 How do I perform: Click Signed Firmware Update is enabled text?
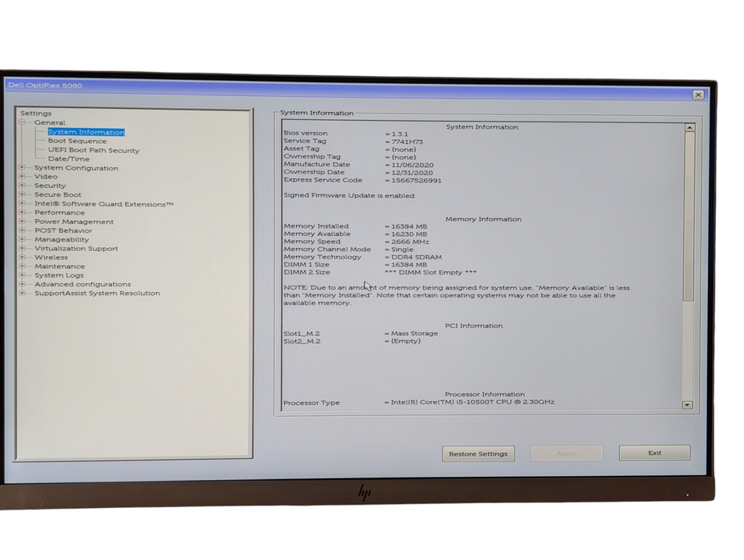point(349,195)
